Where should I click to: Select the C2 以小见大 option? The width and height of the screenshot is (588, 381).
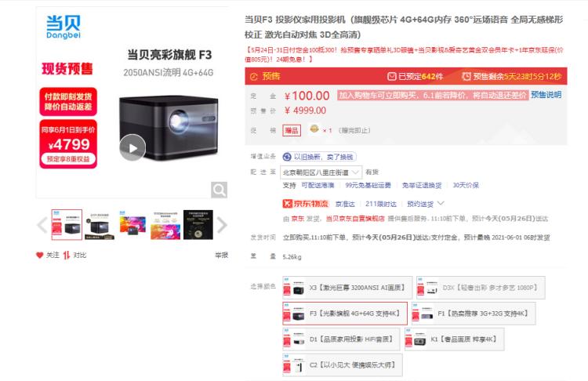tap(343, 365)
